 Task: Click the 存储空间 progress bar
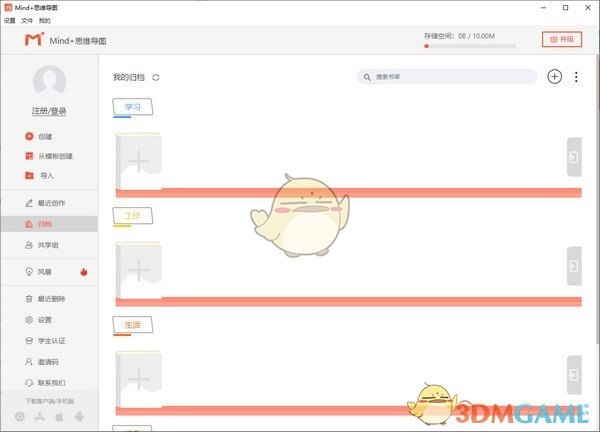tap(470, 46)
